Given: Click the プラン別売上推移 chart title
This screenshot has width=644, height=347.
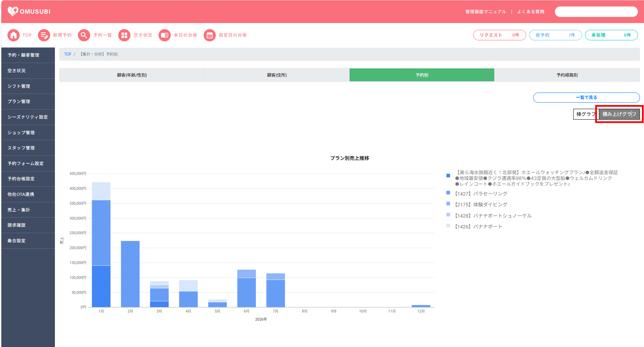Looking at the screenshot, I should 350,158.
